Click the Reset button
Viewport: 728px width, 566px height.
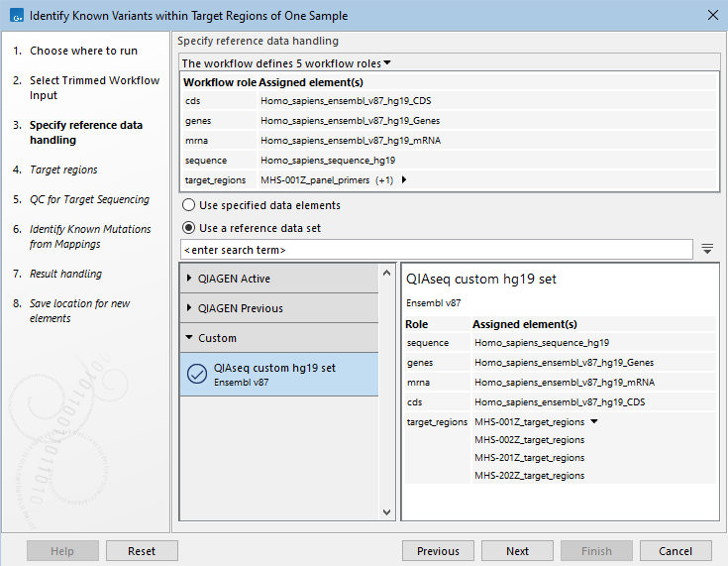[142, 551]
